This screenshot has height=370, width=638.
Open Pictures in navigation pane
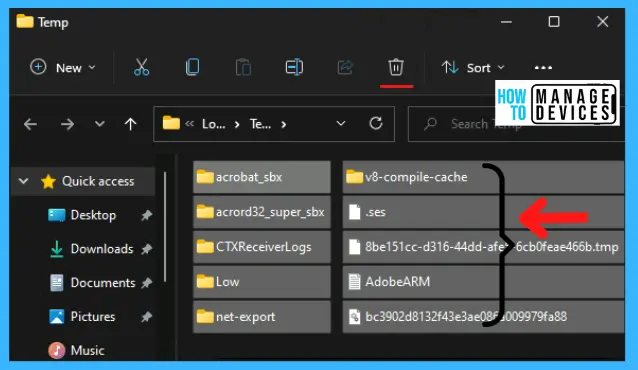pos(93,316)
